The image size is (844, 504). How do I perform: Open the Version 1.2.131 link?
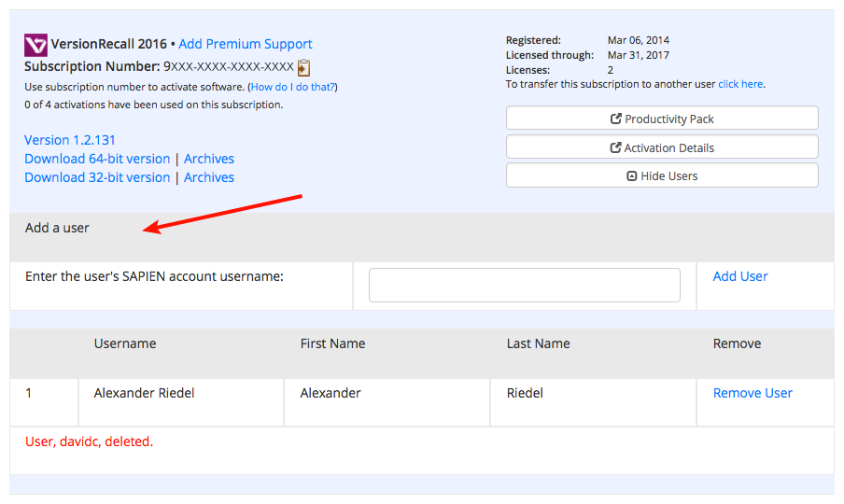point(70,140)
